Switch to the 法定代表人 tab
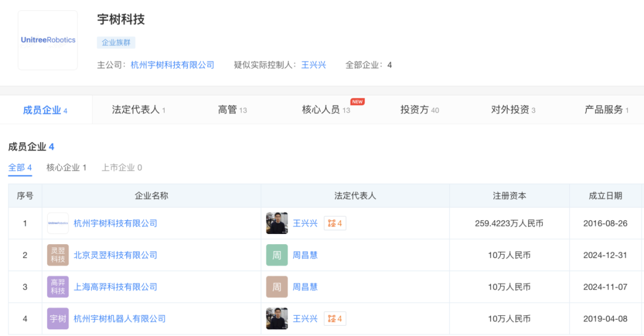Image resolution: width=644 pixels, height=336 pixels. click(x=138, y=110)
